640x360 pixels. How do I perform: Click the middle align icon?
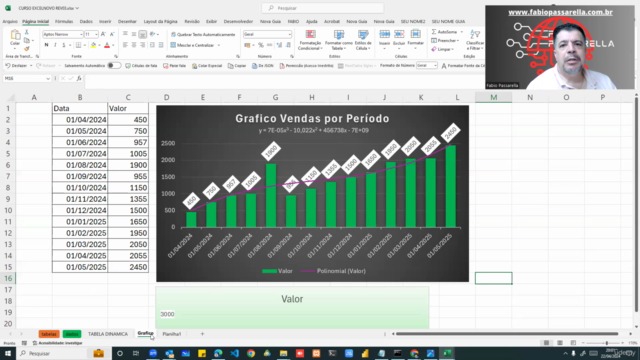pyautogui.click(x=134, y=34)
